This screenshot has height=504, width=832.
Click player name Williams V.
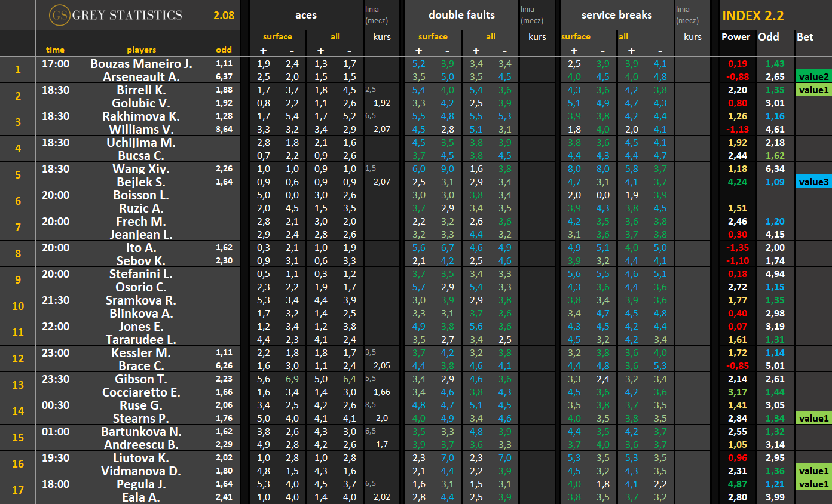pyautogui.click(x=141, y=129)
